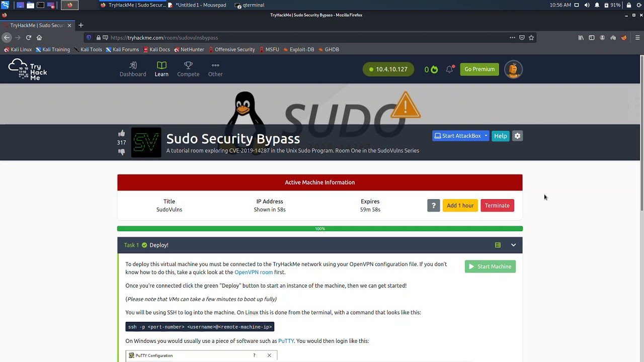Open the Task 1 list view icon
The image size is (644, 362).
[498, 245]
